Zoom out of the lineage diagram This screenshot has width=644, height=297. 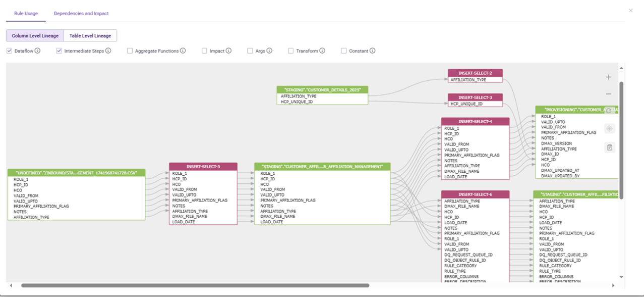point(608,94)
